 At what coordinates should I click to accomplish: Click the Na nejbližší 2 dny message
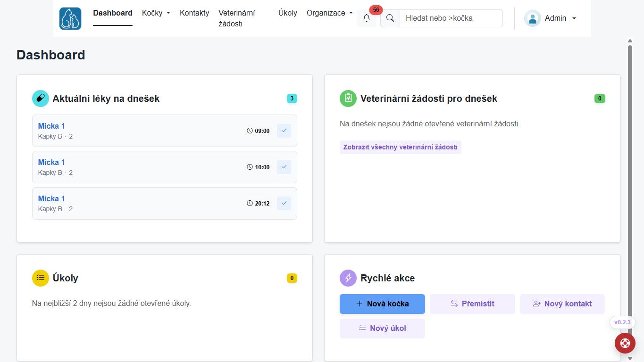[x=111, y=304]
